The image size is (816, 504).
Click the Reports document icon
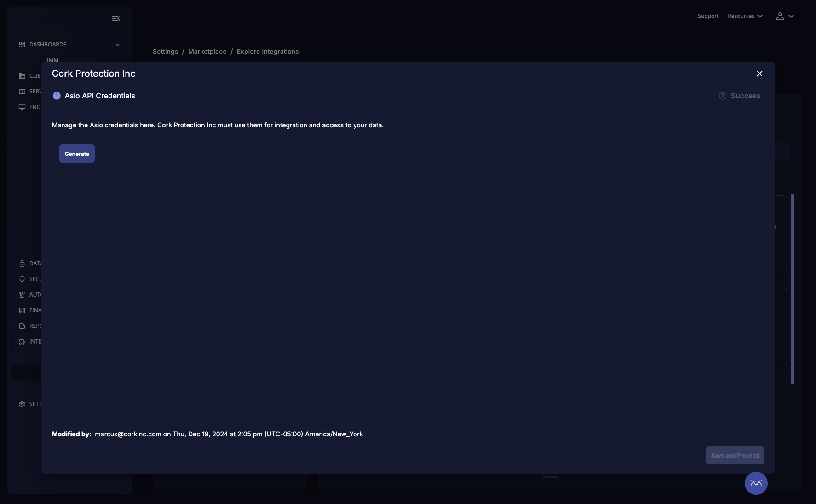pos(22,326)
